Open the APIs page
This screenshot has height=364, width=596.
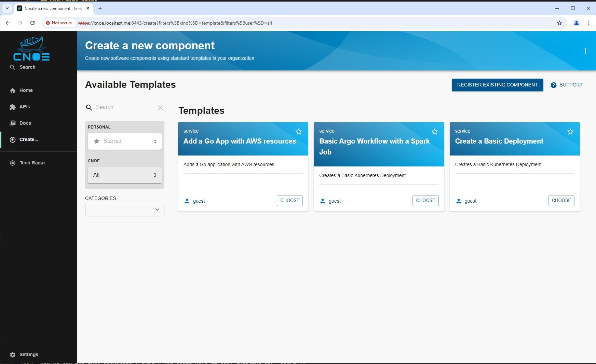point(25,107)
